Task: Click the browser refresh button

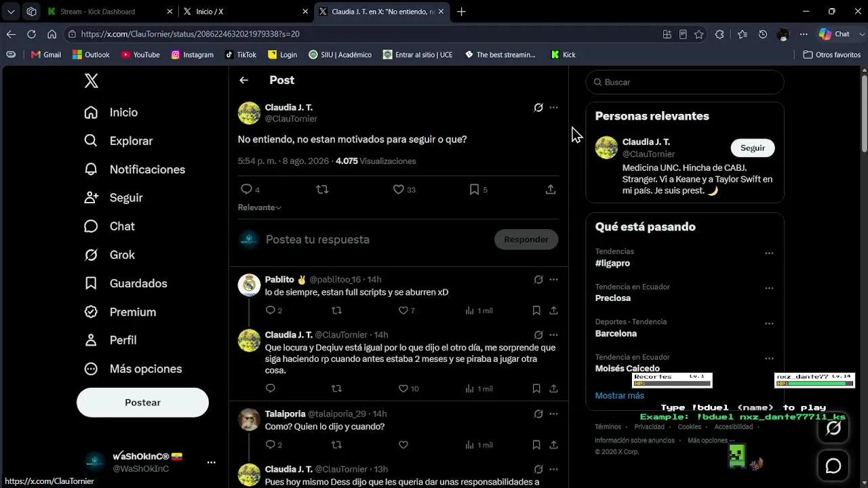Action: pyautogui.click(x=31, y=34)
